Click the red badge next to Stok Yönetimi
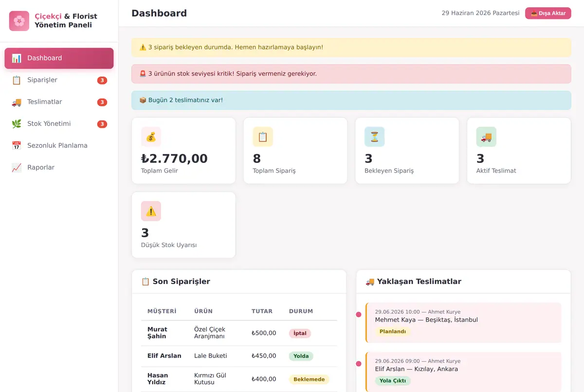Image resolution: width=584 pixels, height=392 pixels. point(102,125)
